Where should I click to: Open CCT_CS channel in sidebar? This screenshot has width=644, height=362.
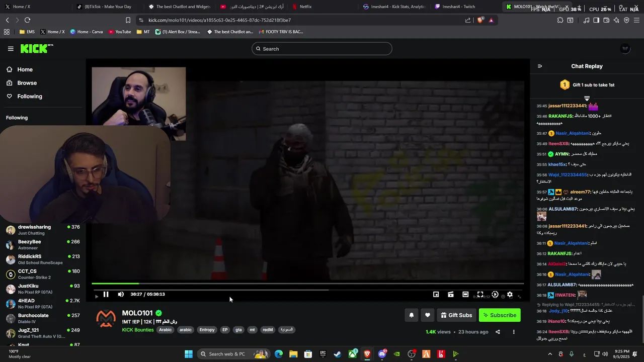point(43,275)
